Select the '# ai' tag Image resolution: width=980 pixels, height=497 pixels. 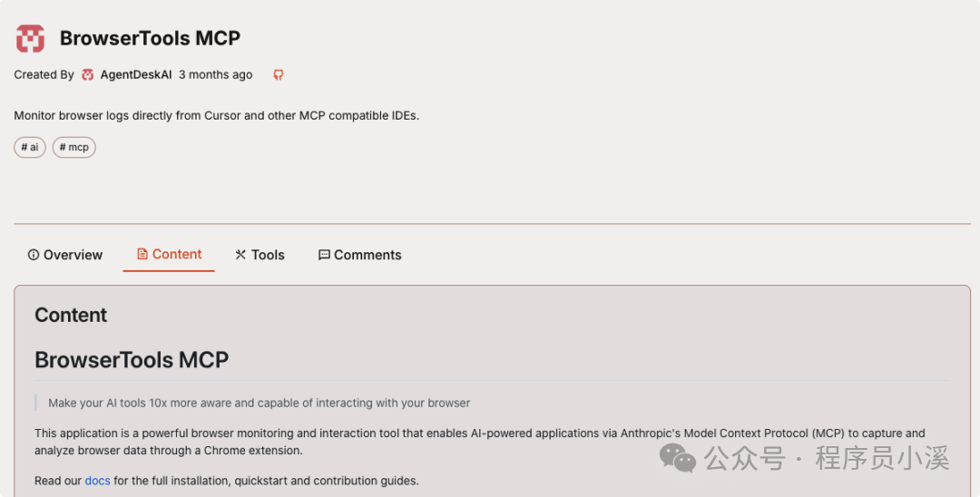tap(30, 147)
